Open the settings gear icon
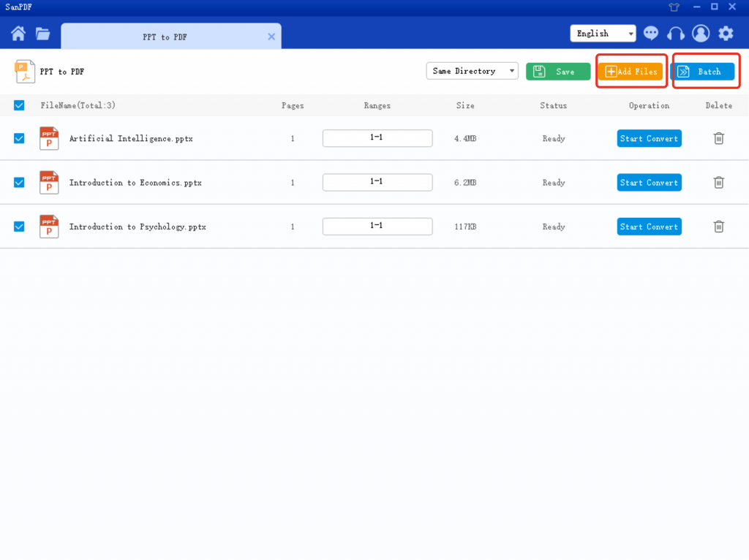The width and height of the screenshot is (749, 560). [726, 34]
